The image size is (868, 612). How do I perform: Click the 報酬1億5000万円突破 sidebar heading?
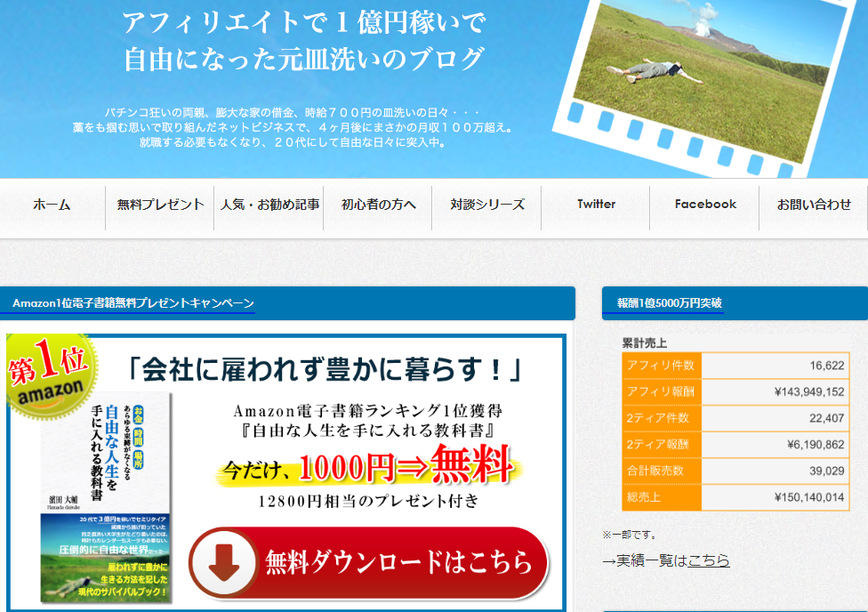[670, 303]
